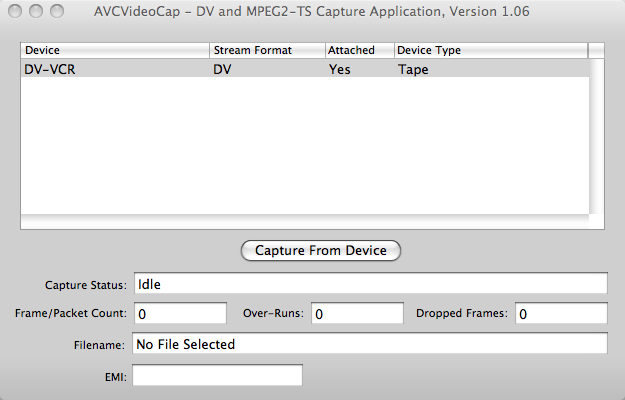Click the Tape device type cell

(413, 70)
